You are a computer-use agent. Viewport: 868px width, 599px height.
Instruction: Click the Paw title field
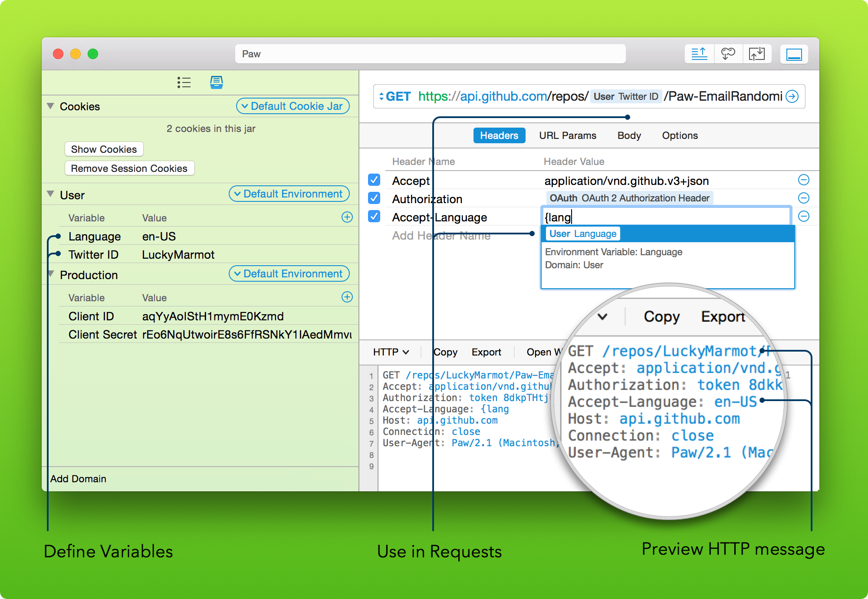tap(430, 54)
